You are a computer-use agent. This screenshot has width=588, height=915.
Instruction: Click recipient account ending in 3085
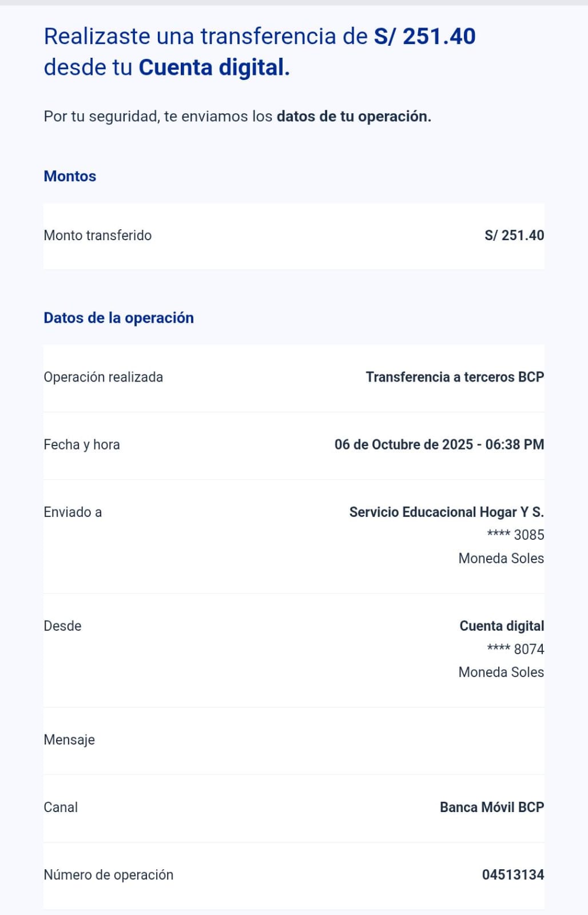[515, 535]
